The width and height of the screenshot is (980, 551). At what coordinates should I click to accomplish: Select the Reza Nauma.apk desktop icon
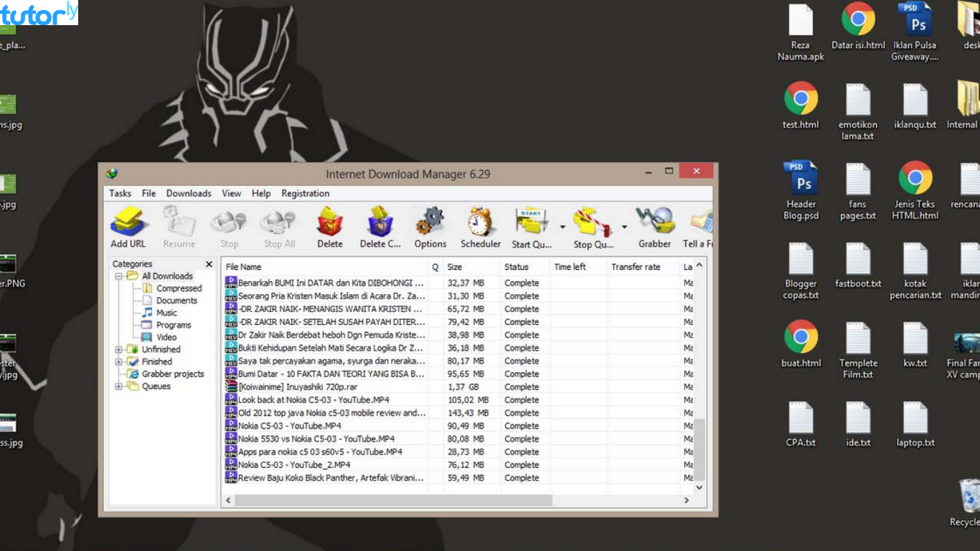801,32
